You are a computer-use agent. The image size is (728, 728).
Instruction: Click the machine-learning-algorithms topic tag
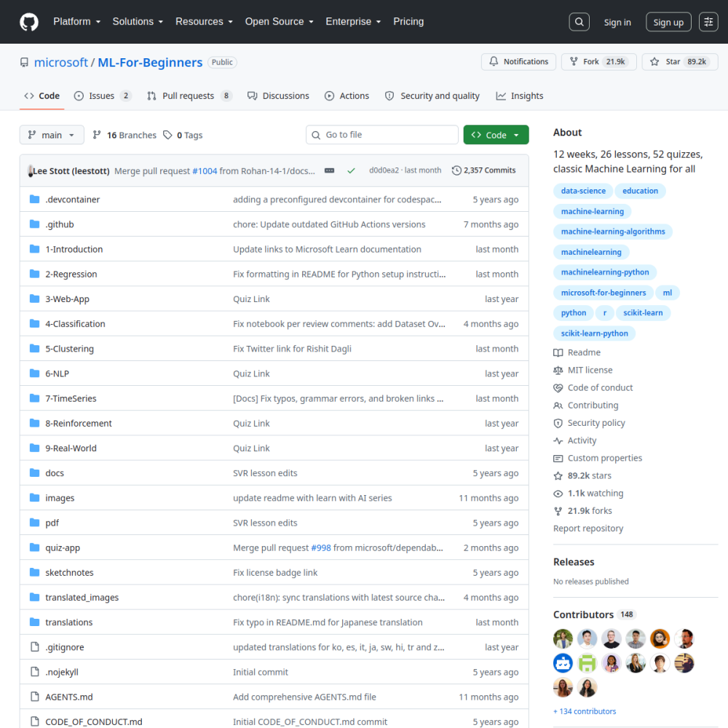coord(613,232)
